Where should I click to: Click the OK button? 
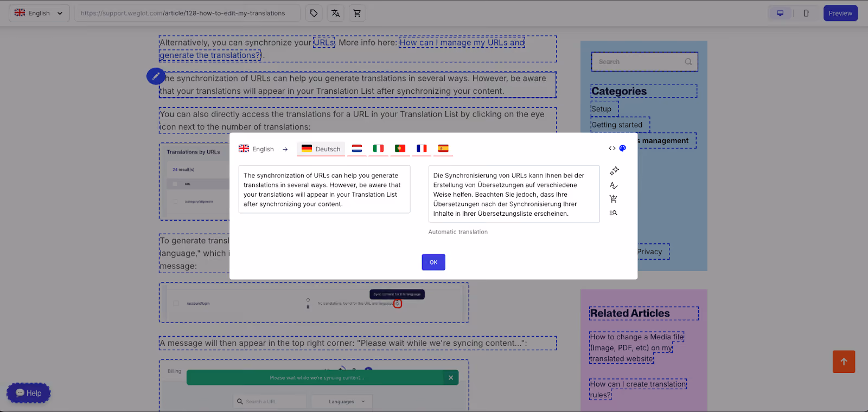tap(433, 262)
